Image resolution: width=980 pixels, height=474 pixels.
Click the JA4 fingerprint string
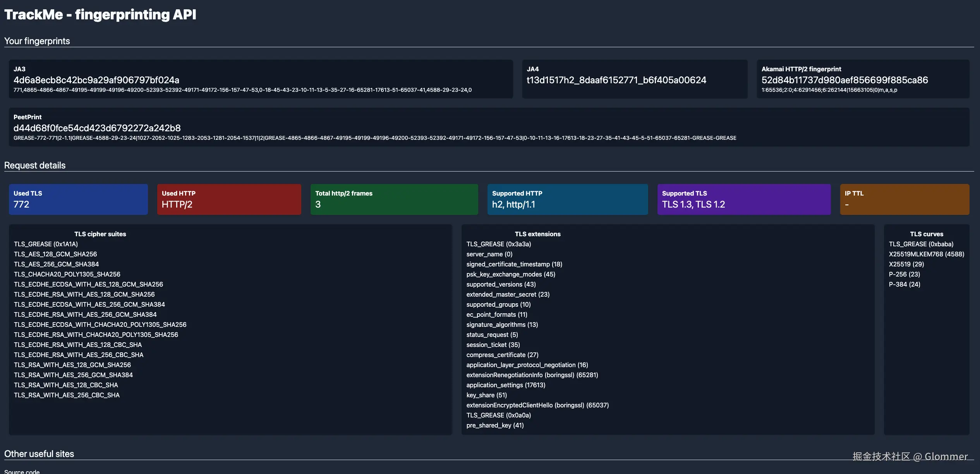[616, 80]
